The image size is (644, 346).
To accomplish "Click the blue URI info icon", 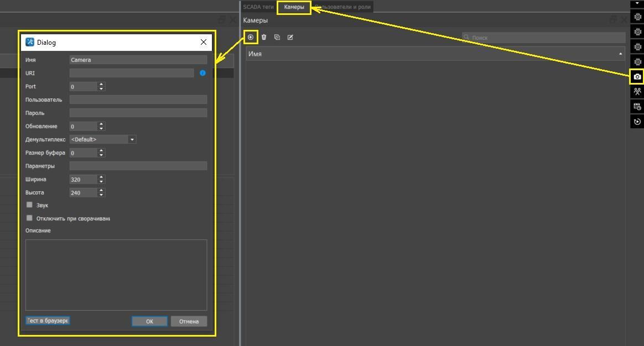I will (202, 73).
